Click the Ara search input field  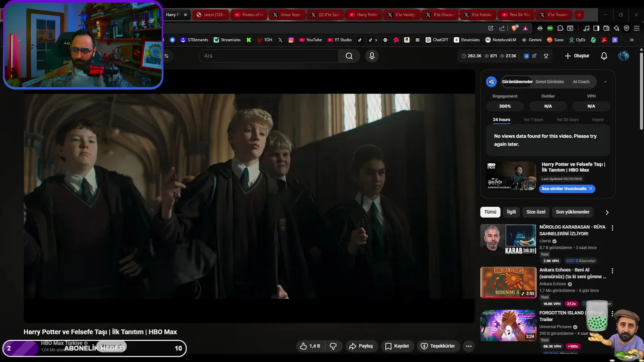pyautogui.click(x=269, y=56)
